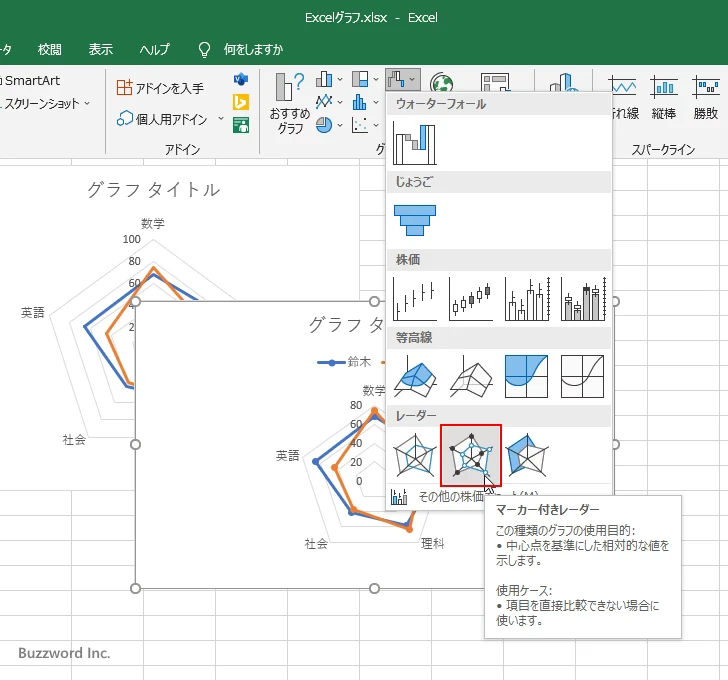Click the first chart's title グラフ タイトル
Image resolution: width=728 pixels, height=680 pixels.
154,190
